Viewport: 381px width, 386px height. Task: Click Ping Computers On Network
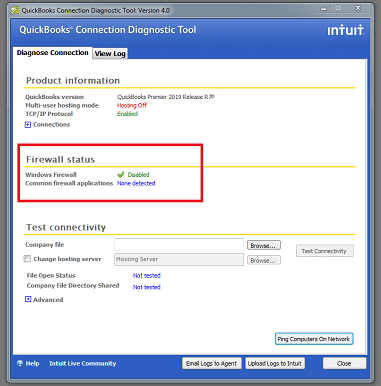314,339
